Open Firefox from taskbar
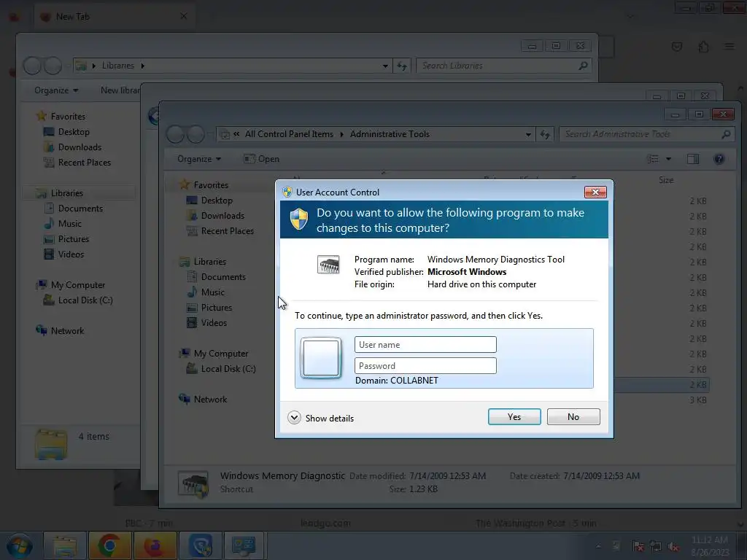This screenshot has width=747, height=560. [x=155, y=545]
